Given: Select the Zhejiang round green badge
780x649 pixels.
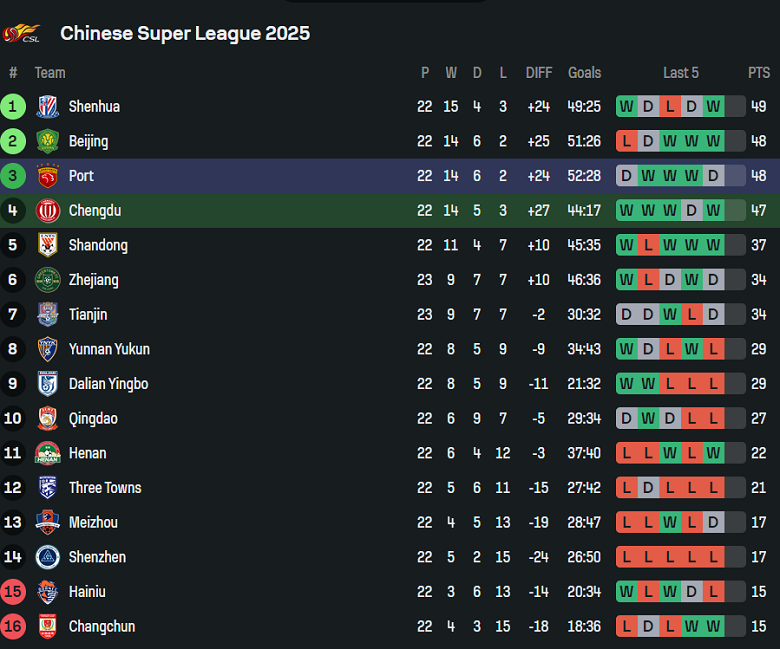Looking at the screenshot, I should click(48, 280).
